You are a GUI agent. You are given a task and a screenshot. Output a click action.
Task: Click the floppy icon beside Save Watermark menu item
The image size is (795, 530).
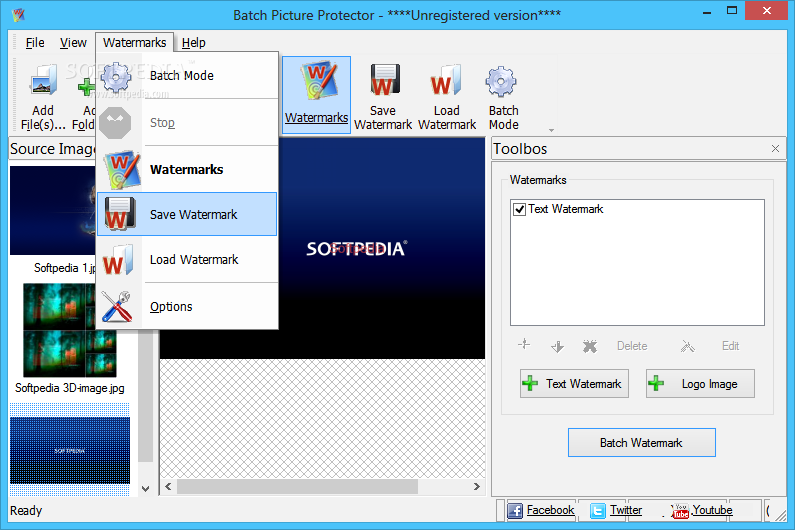120,214
